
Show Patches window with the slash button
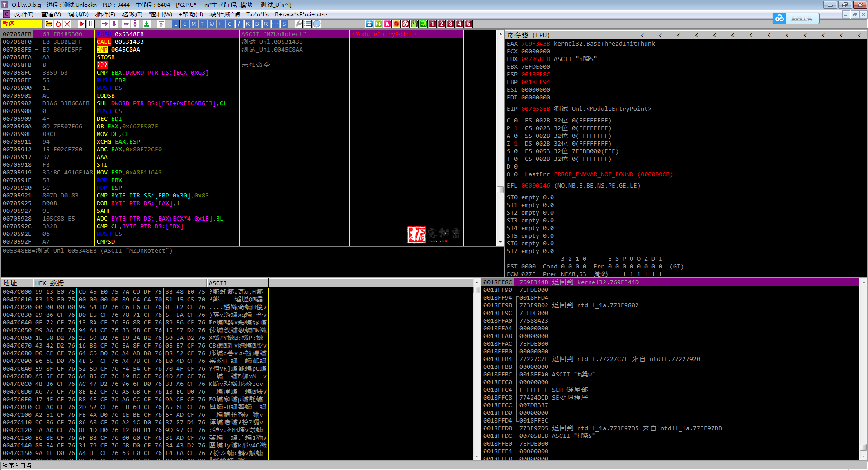click(239, 24)
